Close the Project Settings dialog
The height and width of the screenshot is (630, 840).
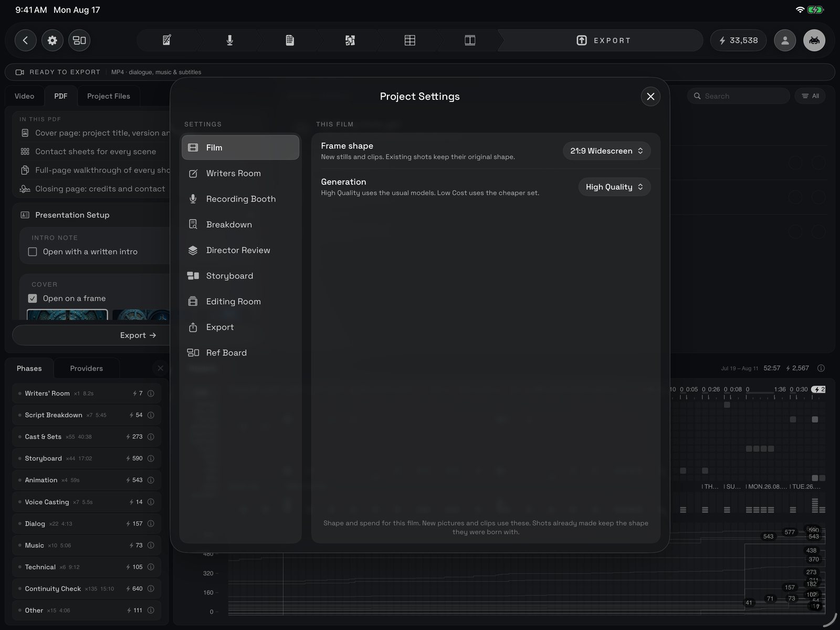pos(650,97)
